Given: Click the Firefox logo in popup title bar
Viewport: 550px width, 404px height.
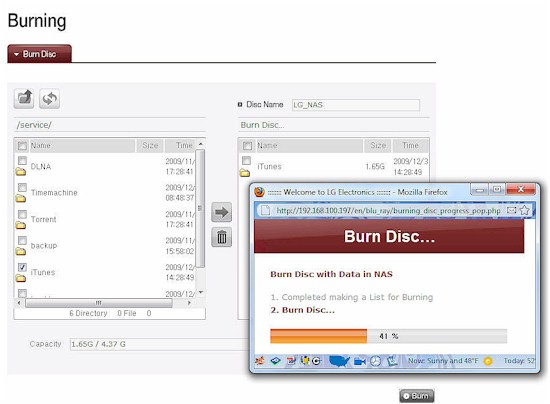Looking at the screenshot, I should (259, 192).
